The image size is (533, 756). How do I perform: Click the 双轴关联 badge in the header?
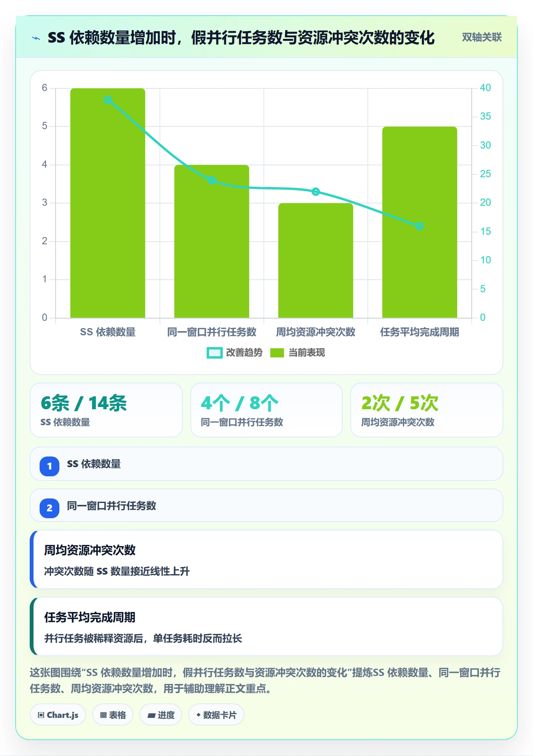point(482,37)
